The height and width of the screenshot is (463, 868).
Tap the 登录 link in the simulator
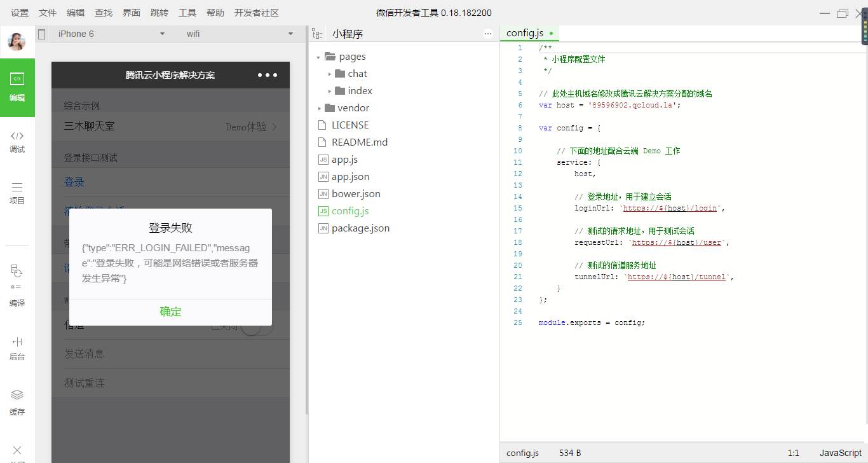tap(74, 183)
